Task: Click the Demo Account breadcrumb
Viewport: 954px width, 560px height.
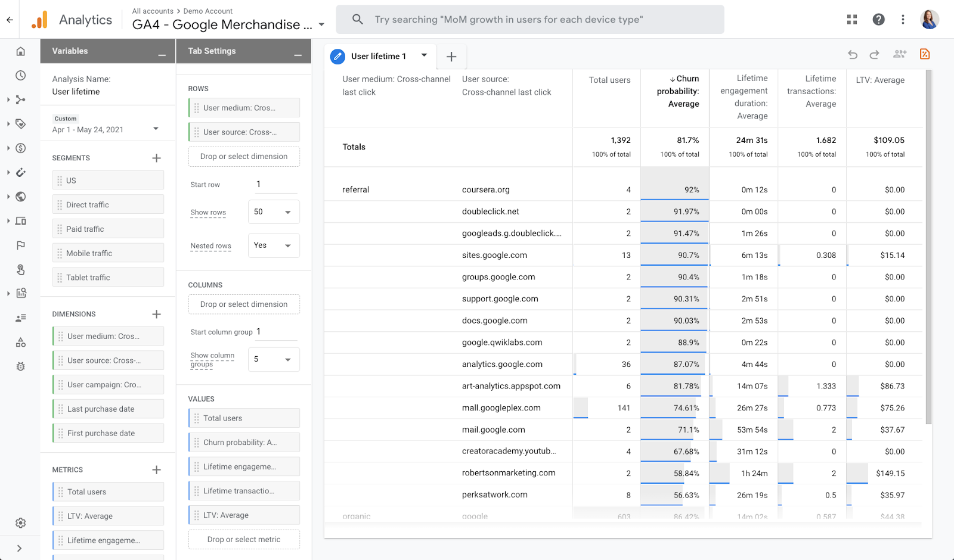Action: [208, 11]
